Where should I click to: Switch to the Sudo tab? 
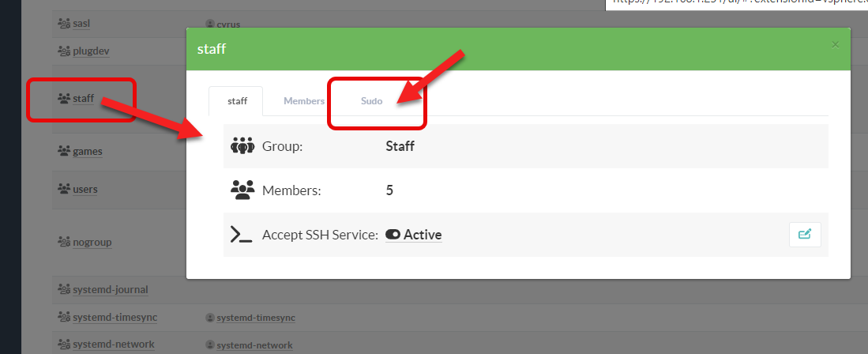(x=371, y=101)
